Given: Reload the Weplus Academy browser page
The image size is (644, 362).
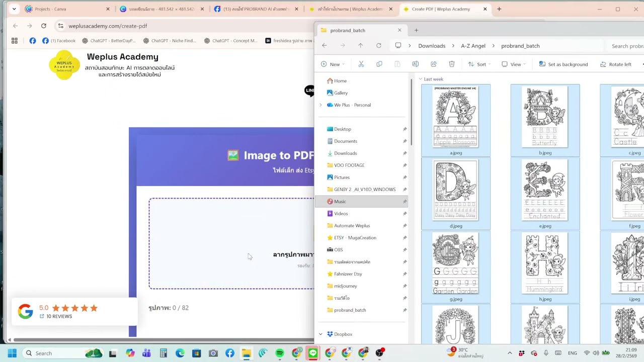Looking at the screenshot, I should pos(44,26).
